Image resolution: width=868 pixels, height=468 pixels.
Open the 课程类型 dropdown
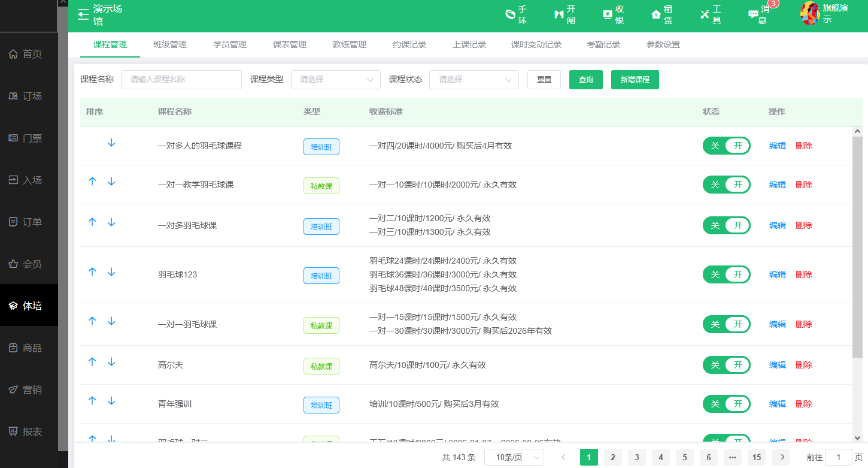(335, 79)
